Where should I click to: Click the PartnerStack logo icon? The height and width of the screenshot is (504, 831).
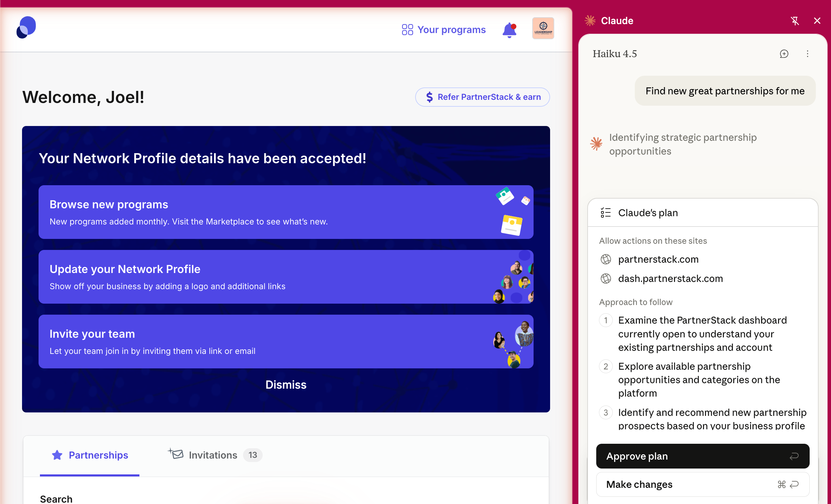coord(26,28)
